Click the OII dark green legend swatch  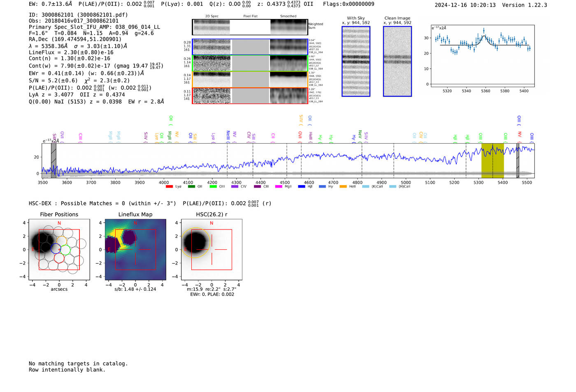coord(191,187)
